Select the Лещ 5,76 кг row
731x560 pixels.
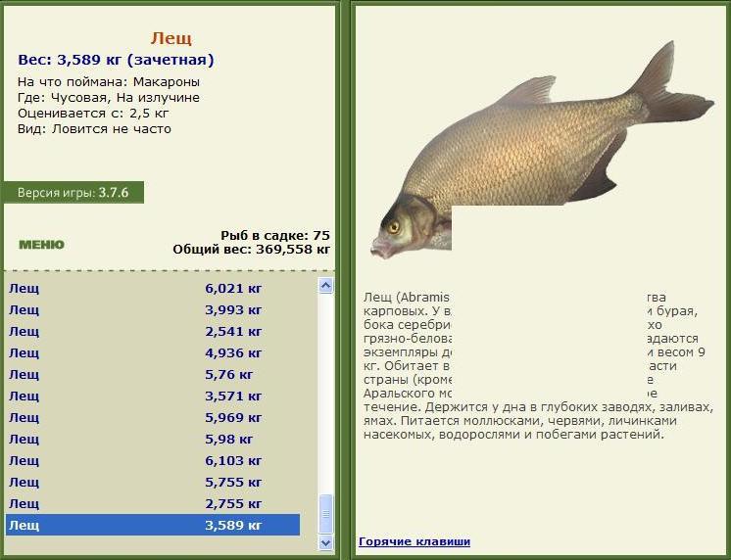[x=153, y=374]
